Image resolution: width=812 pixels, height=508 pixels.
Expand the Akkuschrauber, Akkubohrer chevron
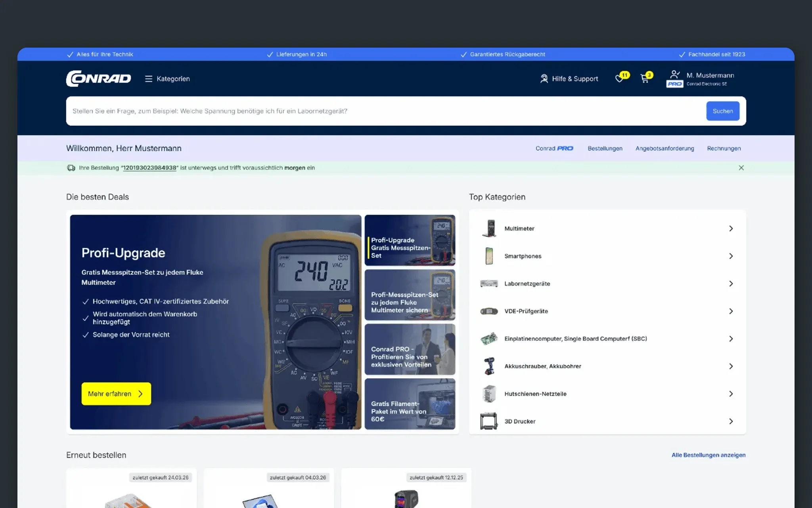731,366
